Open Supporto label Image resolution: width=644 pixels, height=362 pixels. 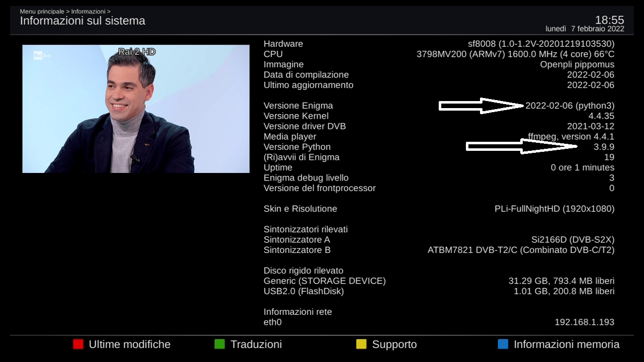click(394, 345)
